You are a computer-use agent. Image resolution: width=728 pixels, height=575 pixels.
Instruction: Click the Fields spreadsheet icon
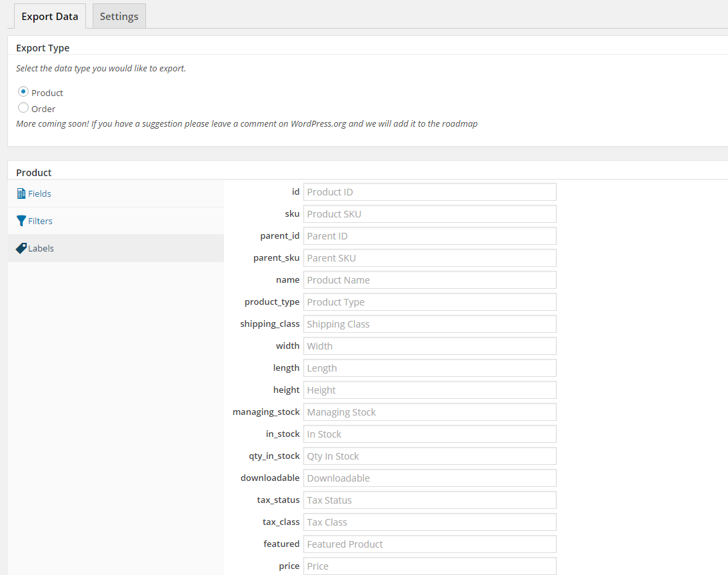[x=21, y=193]
